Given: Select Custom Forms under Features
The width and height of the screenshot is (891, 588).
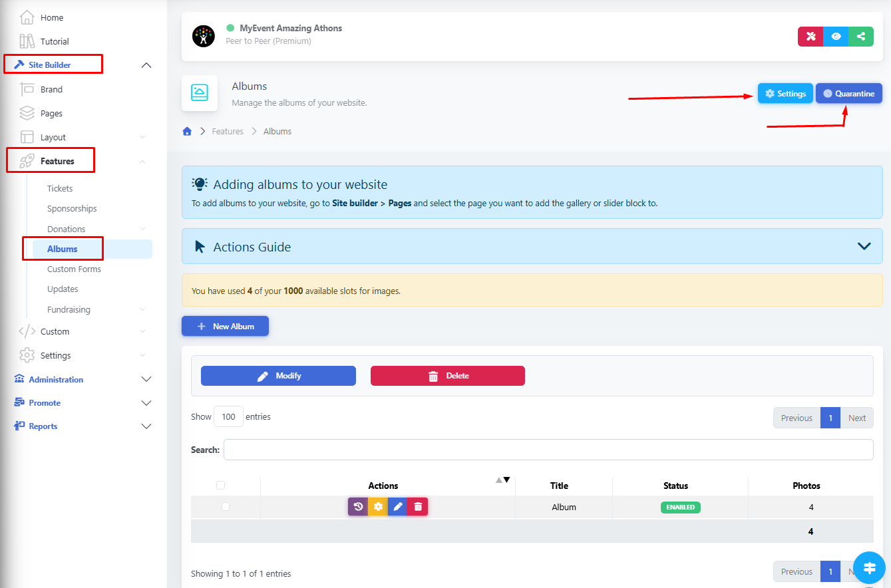Looking at the screenshot, I should (x=74, y=269).
